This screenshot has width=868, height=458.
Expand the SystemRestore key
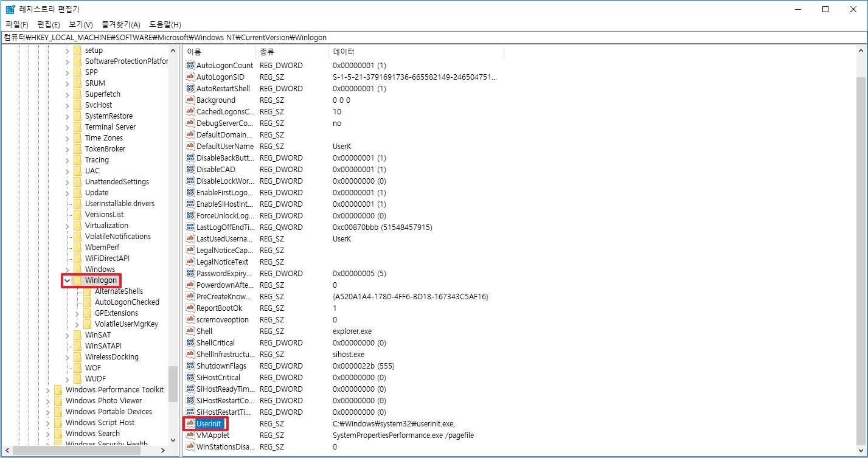point(67,116)
